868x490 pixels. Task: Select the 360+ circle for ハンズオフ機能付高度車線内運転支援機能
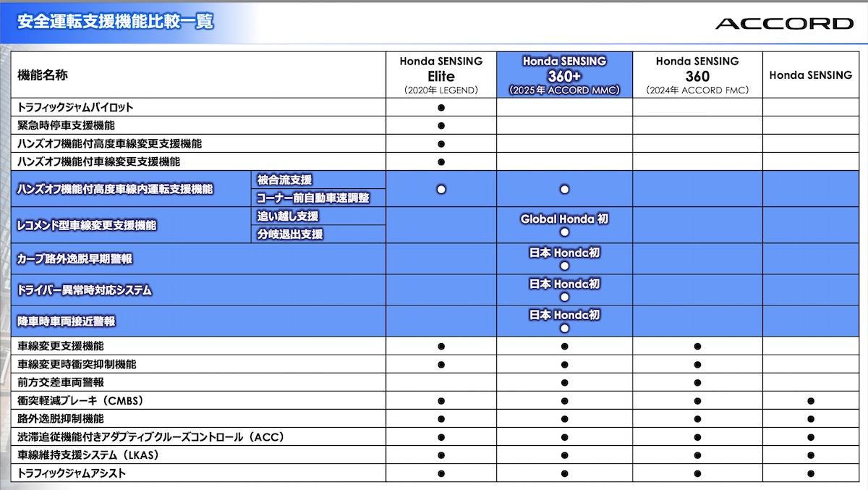tap(564, 189)
